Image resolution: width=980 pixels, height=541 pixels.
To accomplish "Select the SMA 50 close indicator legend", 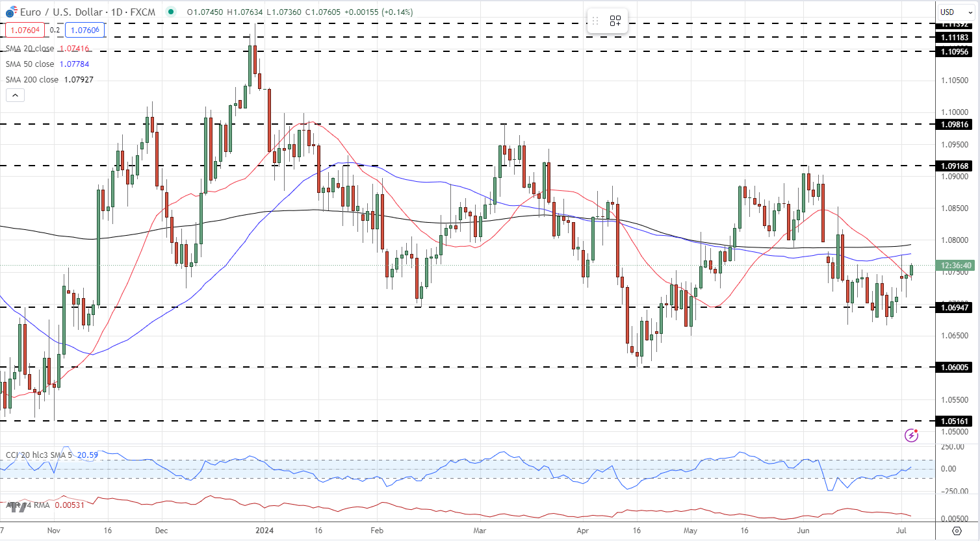I will coord(30,64).
